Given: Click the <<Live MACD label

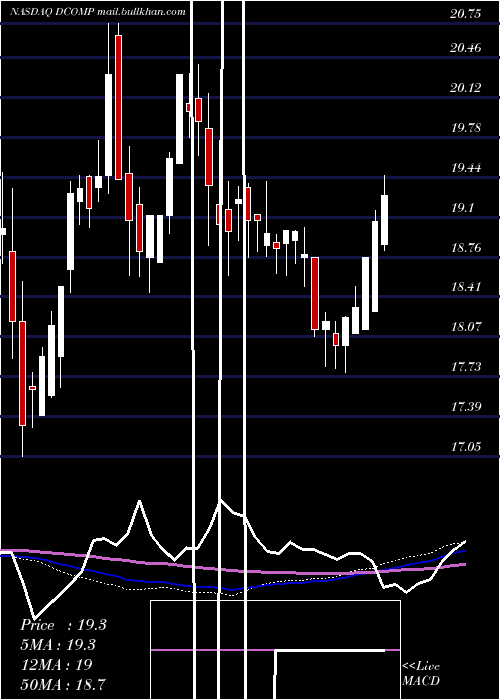Looking at the screenshot, I should pyautogui.click(x=421, y=674).
